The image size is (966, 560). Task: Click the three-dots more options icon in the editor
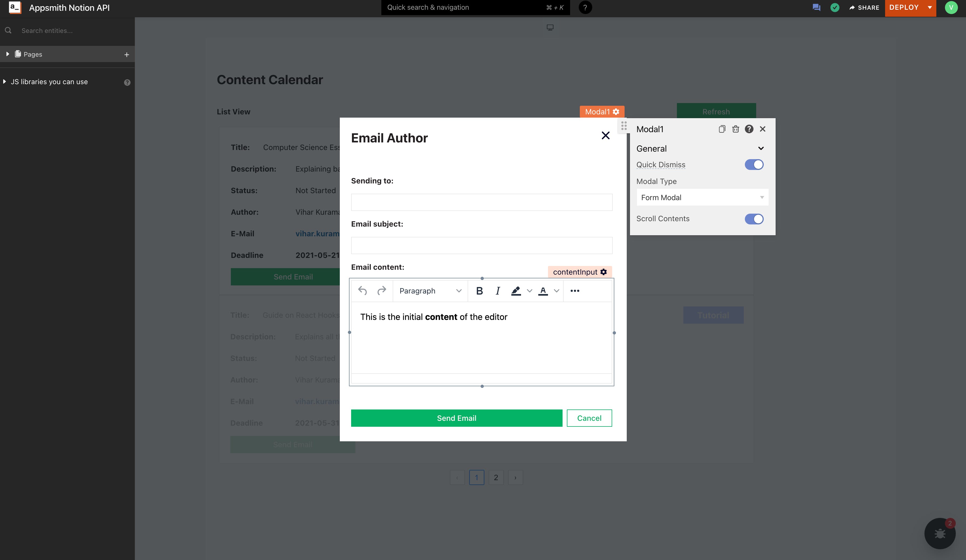(x=575, y=291)
